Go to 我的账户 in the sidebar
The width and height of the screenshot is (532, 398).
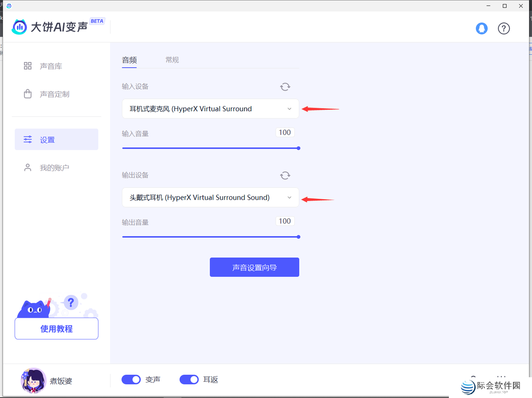(x=54, y=168)
